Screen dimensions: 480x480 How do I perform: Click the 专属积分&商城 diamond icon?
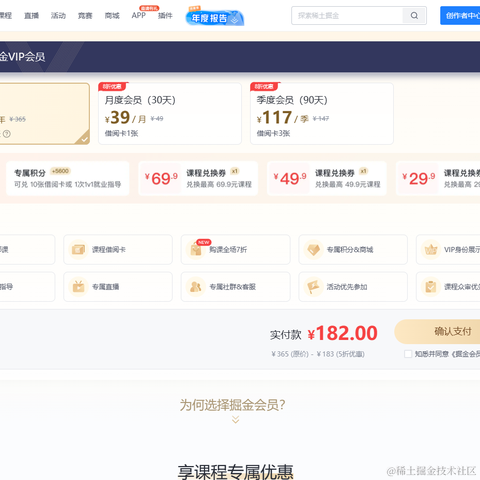click(x=314, y=249)
